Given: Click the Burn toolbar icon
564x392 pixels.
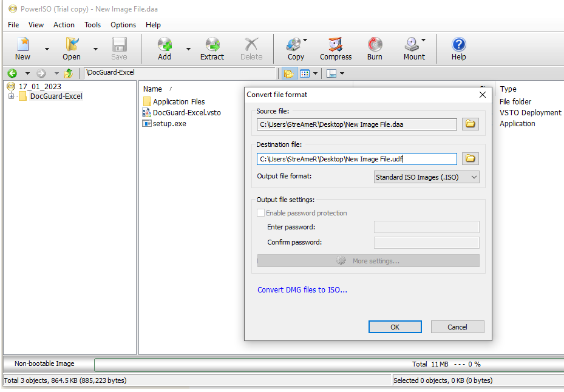Looking at the screenshot, I should coord(375,49).
